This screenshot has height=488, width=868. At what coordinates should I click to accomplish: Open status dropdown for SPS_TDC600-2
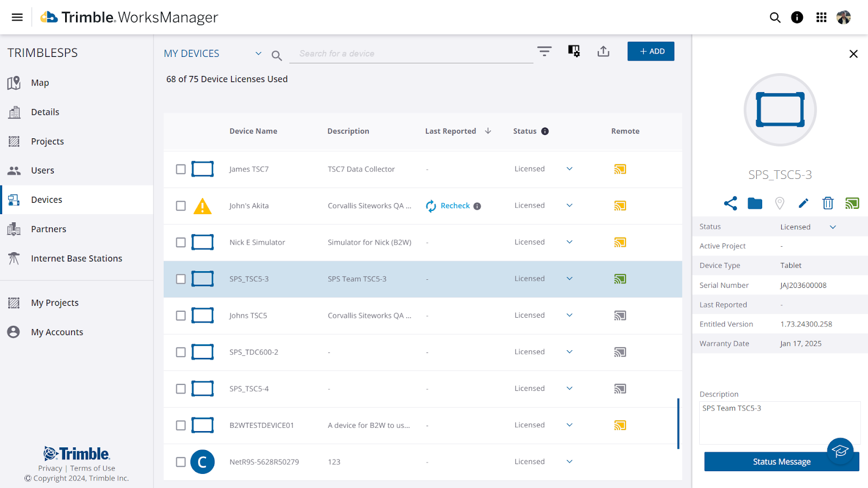click(570, 352)
